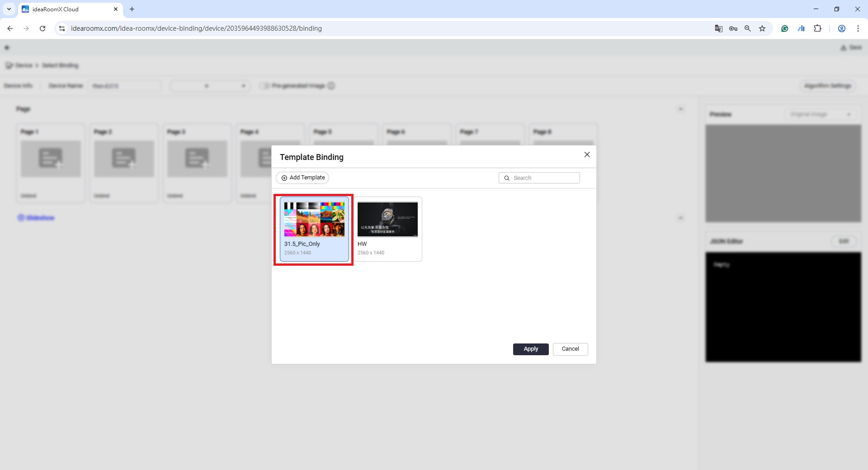Screen dimensions: 868x470
Task: Go back in browser history
Action: tap(10, 28)
